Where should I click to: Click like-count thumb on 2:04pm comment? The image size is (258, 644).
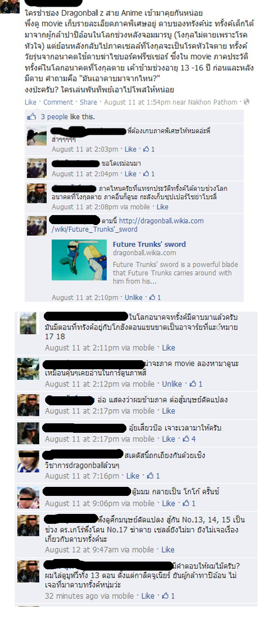click(x=147, y=174)
